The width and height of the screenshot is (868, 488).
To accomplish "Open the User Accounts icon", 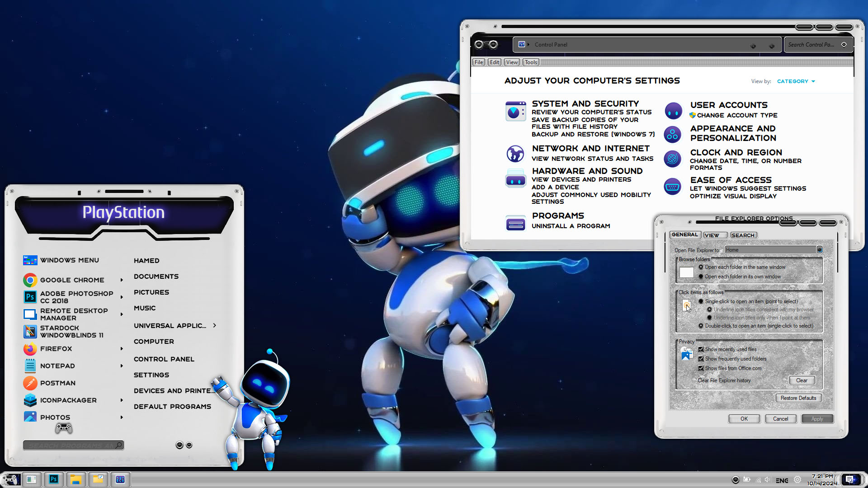I will pos(673,110).
